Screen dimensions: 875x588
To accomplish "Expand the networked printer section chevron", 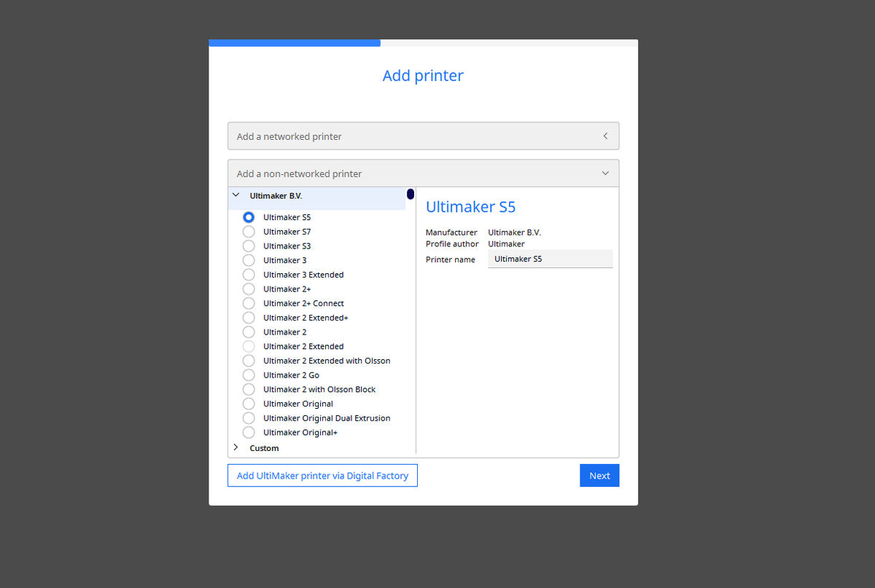I will coord(605,136).
